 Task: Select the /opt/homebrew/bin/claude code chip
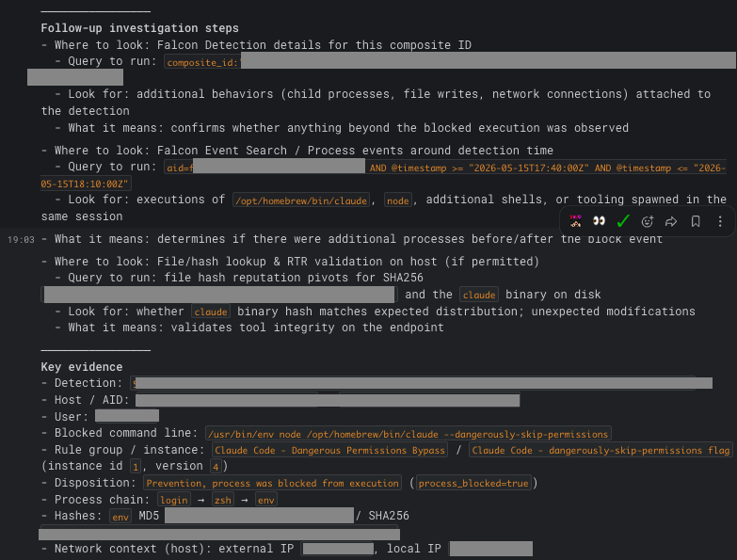(301, 200)
